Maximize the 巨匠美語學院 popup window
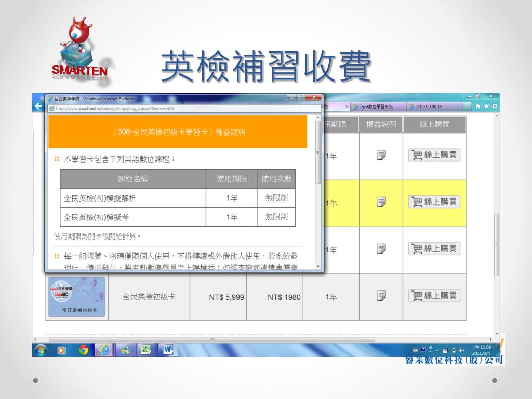 pos(301,97)
